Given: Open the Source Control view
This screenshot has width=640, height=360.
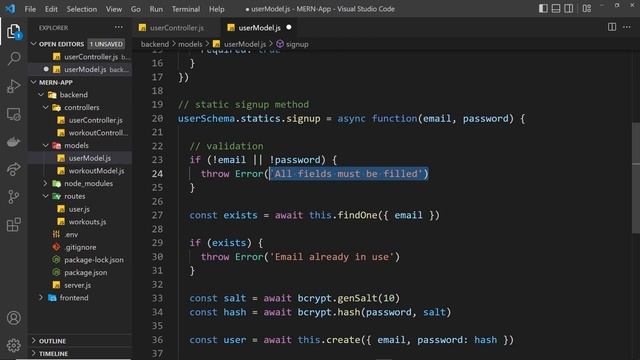Looking at the screenshot, I should coord(13,197).
